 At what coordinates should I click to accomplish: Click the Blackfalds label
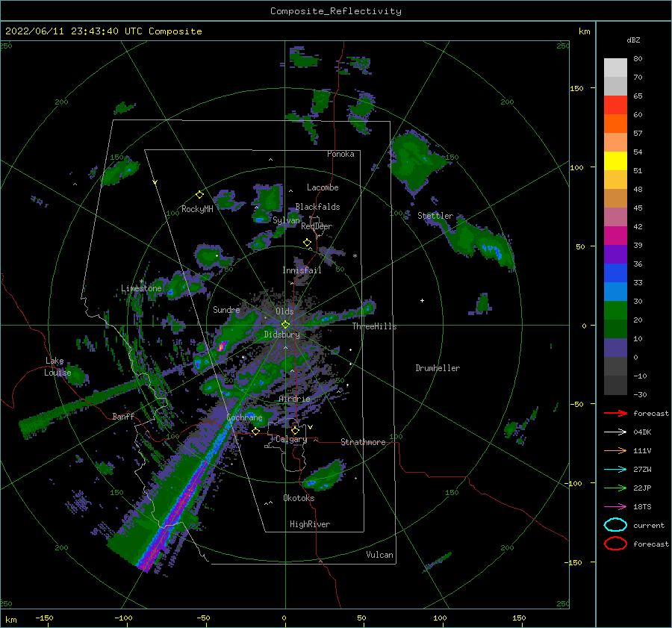pyautogui.click(x=317, y=207)
